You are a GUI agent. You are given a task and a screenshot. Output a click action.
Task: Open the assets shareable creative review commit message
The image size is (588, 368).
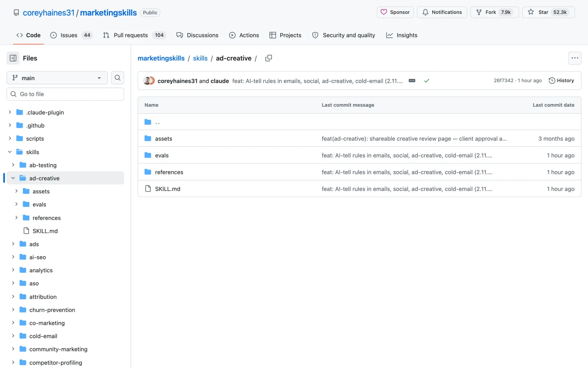coord(414,138)
